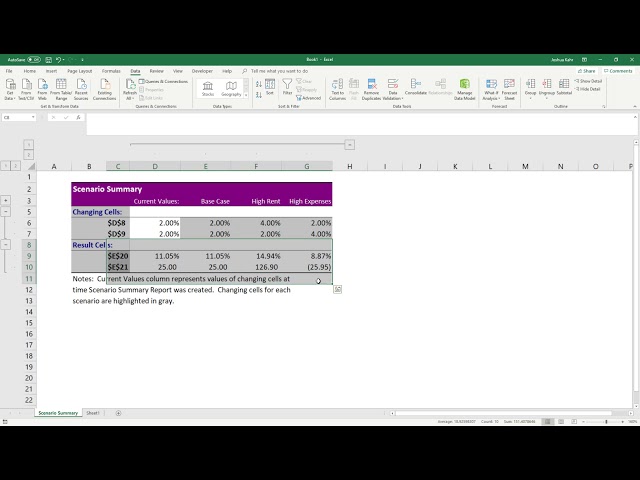Click Text to Columns
The image size is (640, 480).
(x=338, y=89)
